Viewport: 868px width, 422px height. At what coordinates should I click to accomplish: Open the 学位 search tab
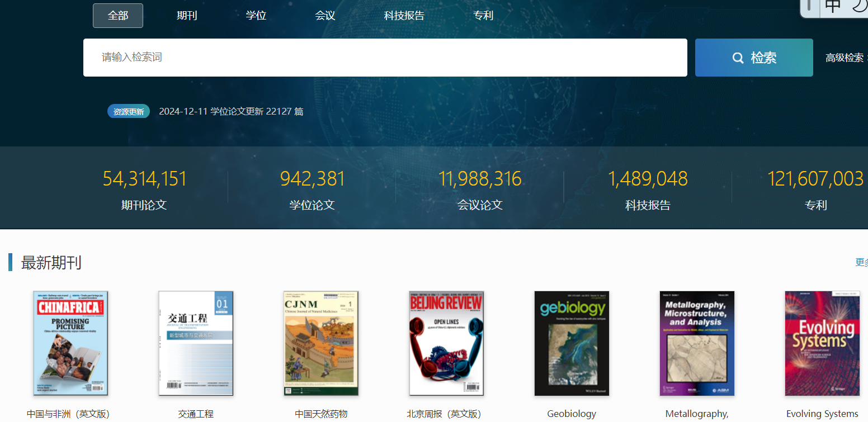coord(256,16)
